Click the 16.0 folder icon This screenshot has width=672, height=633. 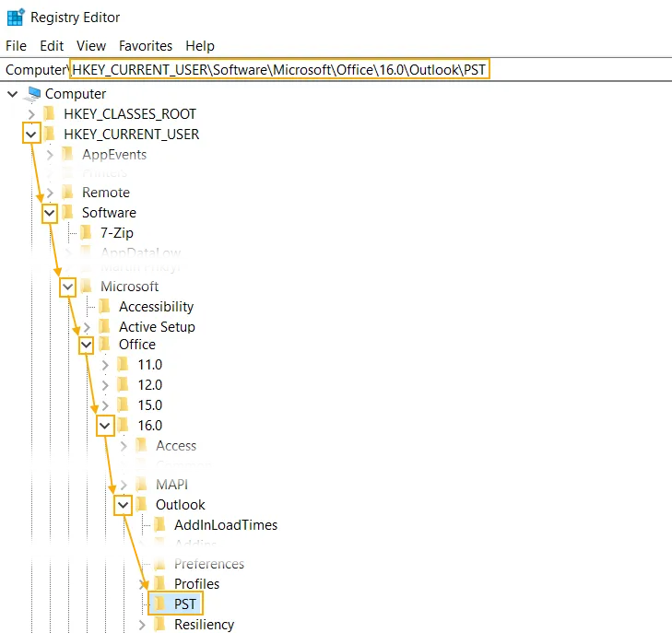[x=123, y=426]
